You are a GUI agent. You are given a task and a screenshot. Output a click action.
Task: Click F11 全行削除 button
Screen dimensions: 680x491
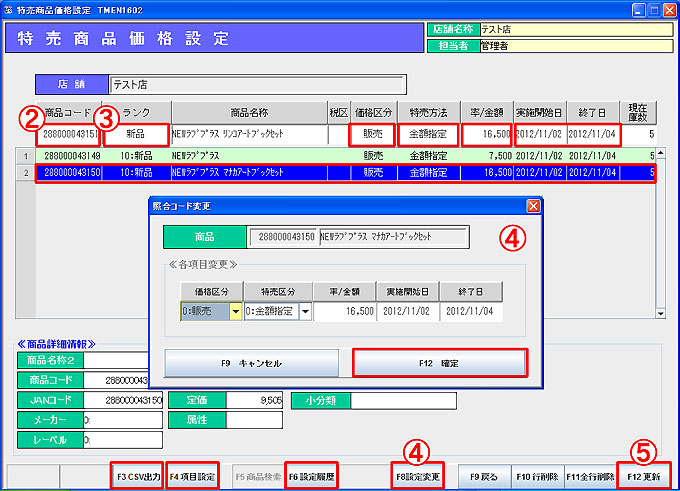[x=591, y=476]
